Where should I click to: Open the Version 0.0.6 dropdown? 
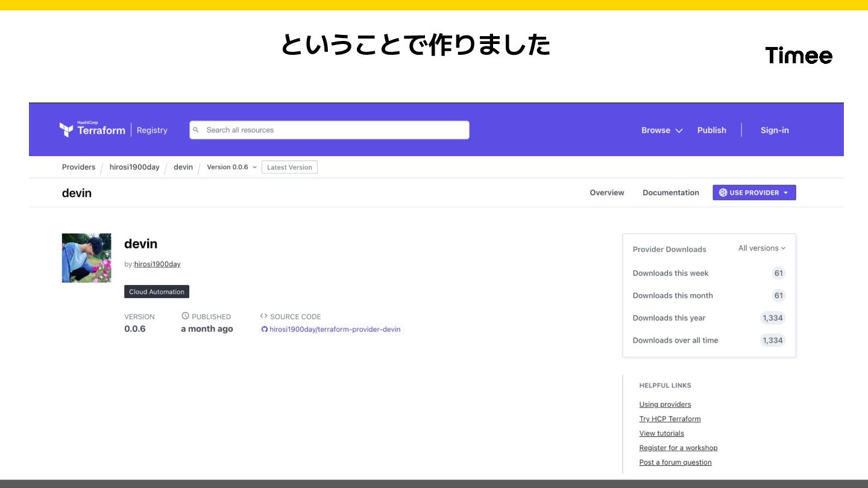click(x=232, y=167)
